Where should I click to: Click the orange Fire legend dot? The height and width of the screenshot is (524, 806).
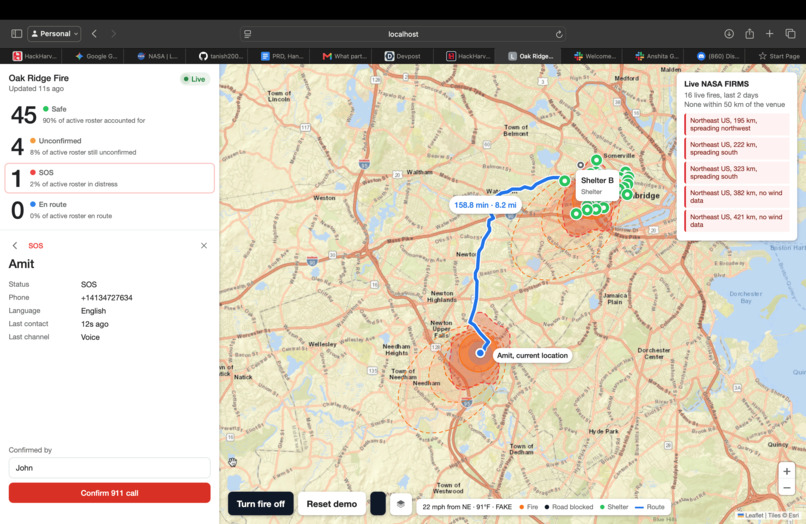521,507
